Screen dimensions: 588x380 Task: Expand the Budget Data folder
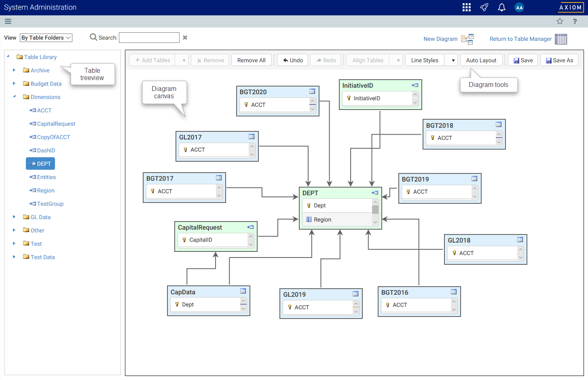point(14,84)
